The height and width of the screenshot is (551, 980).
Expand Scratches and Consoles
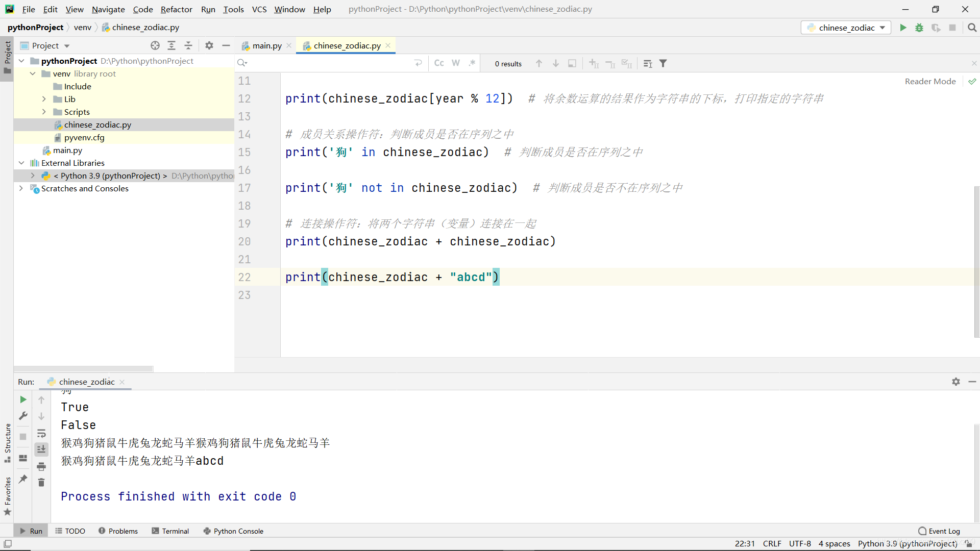[x=21, y=188]
